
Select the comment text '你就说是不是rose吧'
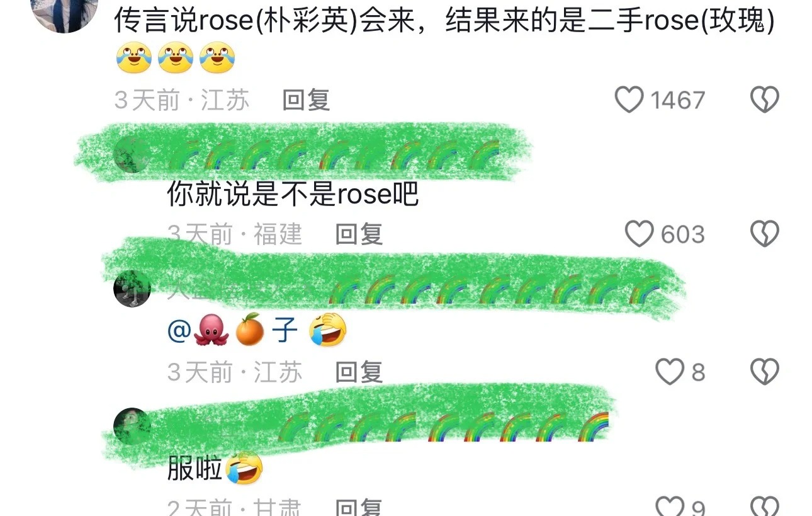pyautogui.click(x=293, y=195)
